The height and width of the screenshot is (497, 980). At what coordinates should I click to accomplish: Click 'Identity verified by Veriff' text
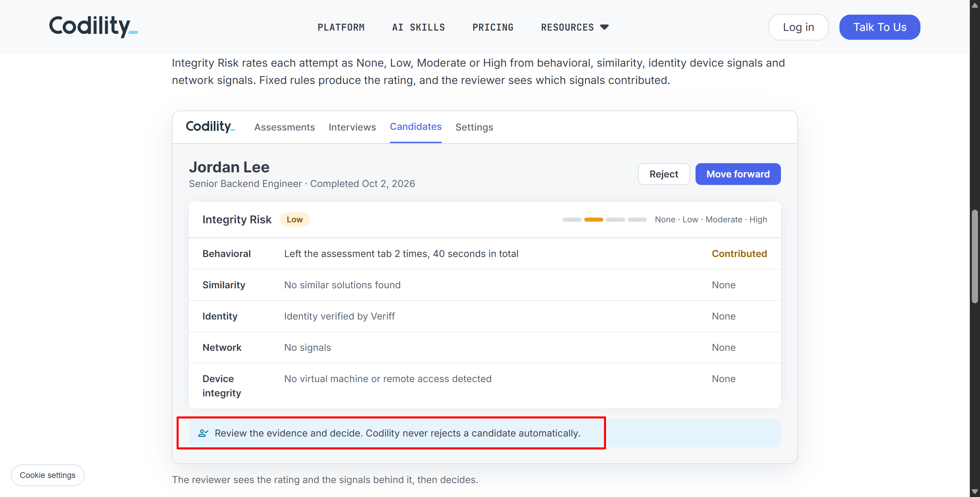(x=339, y=316)
